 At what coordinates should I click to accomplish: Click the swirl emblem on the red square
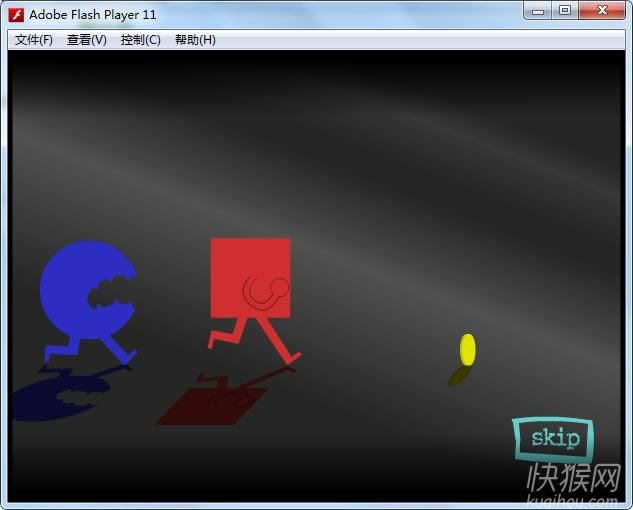264,292
